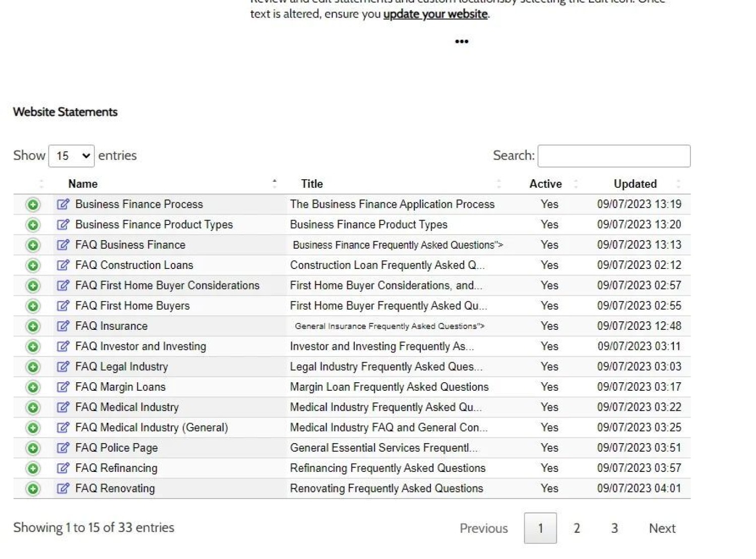756x559 pixels.
Task: Expand the FAQ Legal Industry row
Action: point(33,367)
